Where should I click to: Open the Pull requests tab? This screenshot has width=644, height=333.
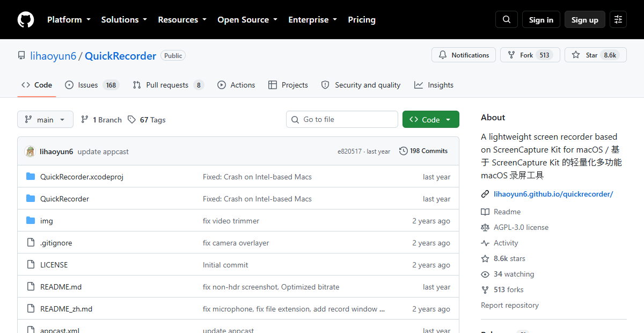pyautogui.click(x=168, y=85)
